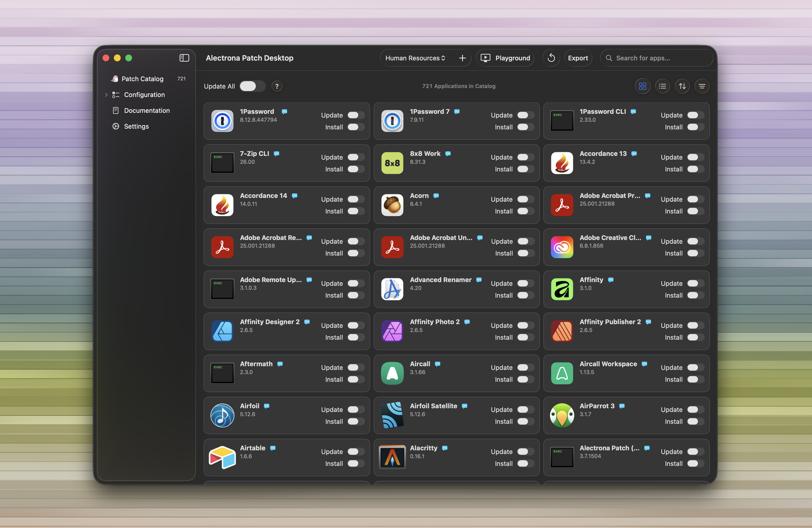Click the 721 Applications in Catalog label
The width and height of the screenshot is (812, 528).
pyautogui.click(x=458, y=86)
